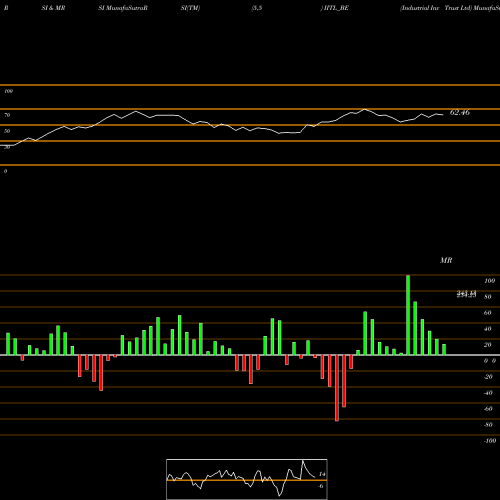Click the 50 label on the RSI axis
The width and height of the screenshot is (500, 500).
(x=7, y=131)
